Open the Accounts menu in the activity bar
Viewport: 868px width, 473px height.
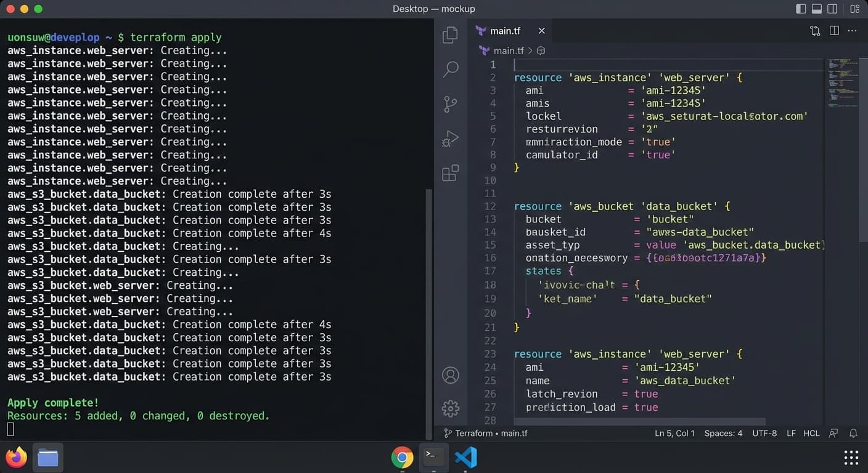451,375
